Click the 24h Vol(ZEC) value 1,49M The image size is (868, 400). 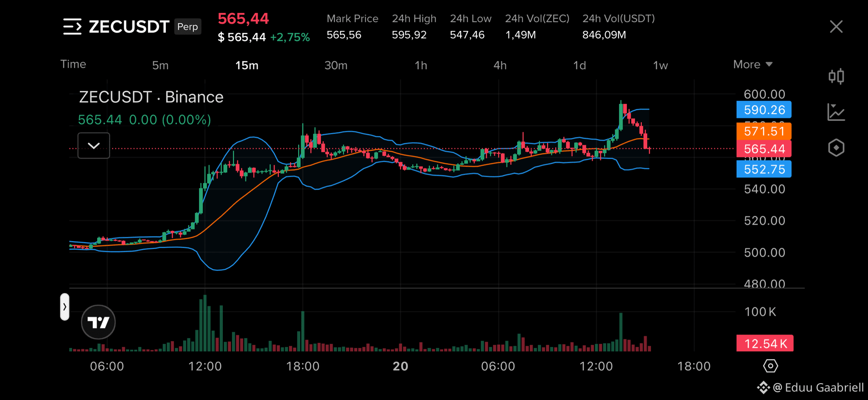tap(521, 35)
